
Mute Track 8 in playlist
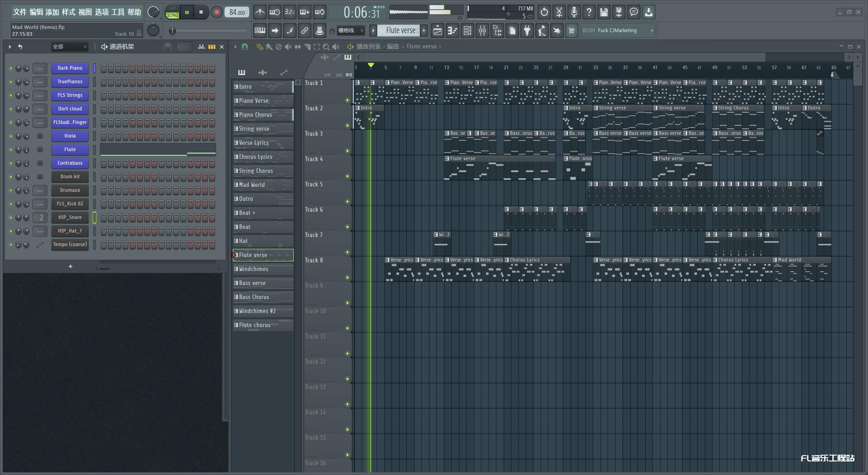(347, 277)
